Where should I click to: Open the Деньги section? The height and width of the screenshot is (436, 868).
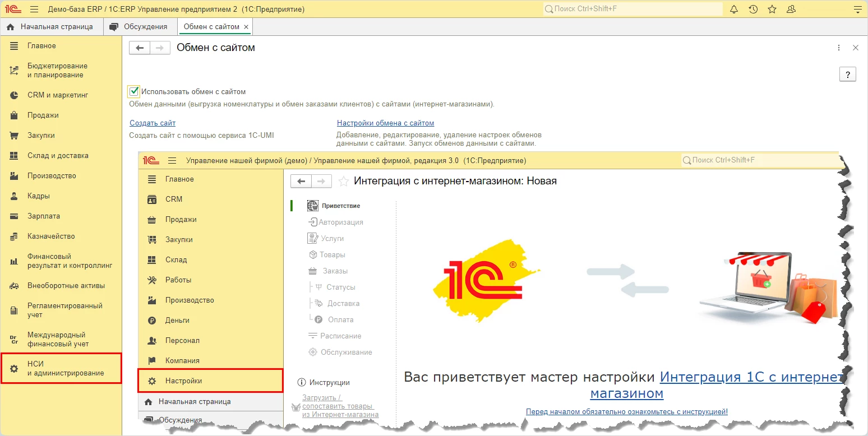pos(211,321)
